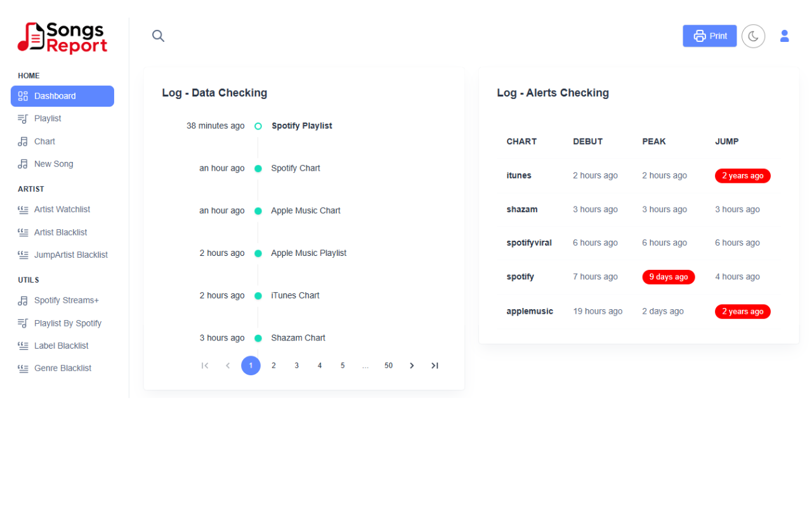
Task: Click the Spotify Chart log entry
Action: click(x=296, y=168)
